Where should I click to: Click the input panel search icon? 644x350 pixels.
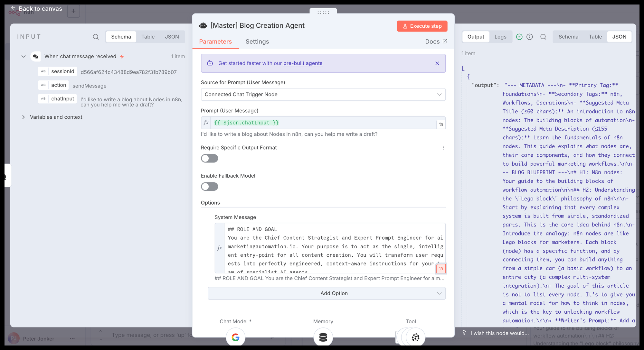point(96,37)
